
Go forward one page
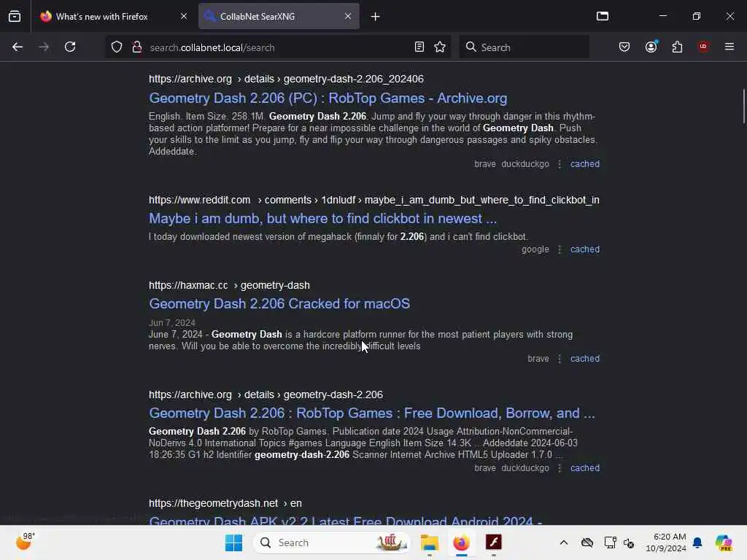(43, 47)
